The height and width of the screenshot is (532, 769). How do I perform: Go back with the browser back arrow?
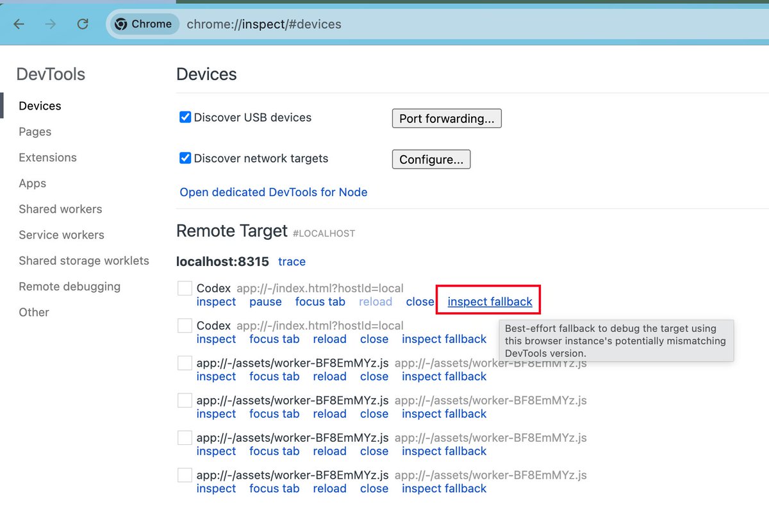point(19,24)
